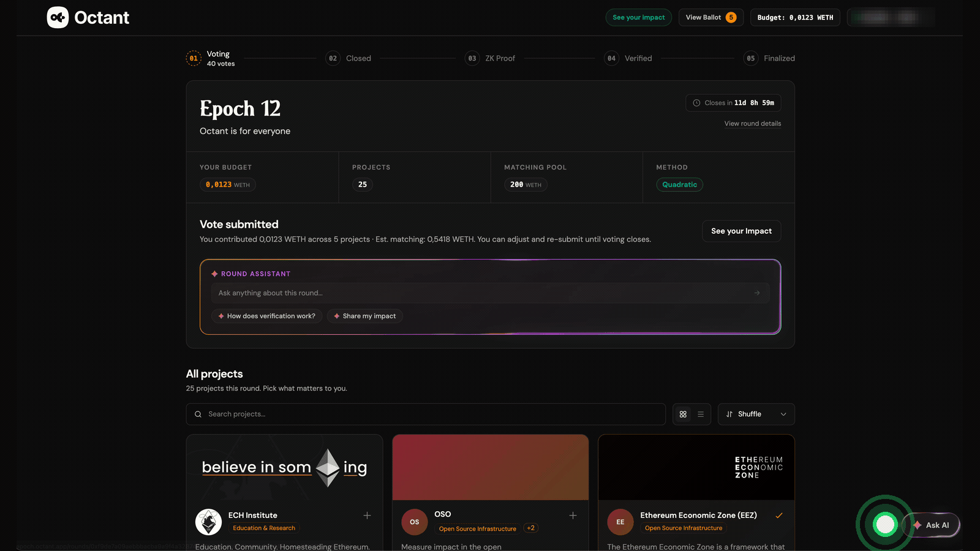
Task: Click Education & Research tag on ECH Institute
Action: (264, 528)
